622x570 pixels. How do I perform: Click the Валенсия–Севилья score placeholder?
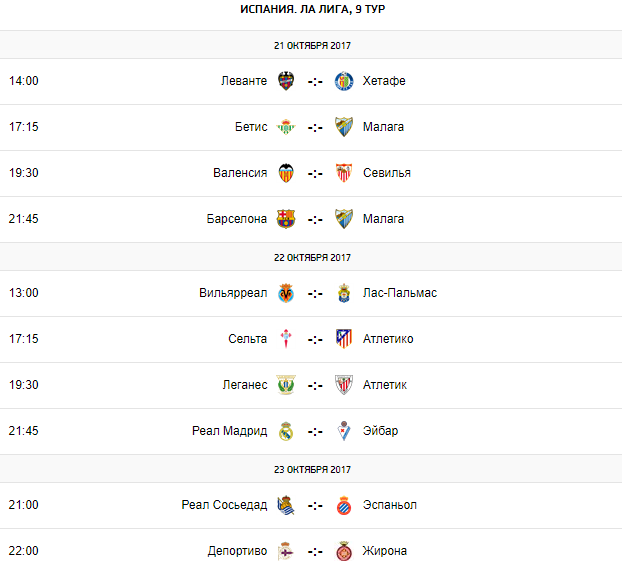pos(315,173)
